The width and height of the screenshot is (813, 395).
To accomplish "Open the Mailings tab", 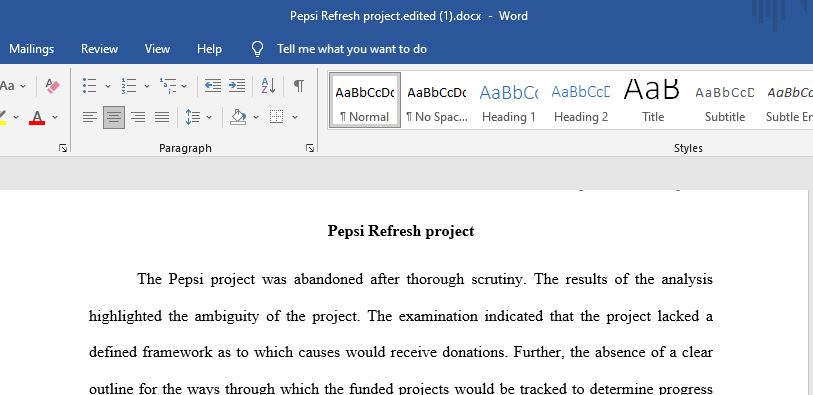I will [31, 49].
